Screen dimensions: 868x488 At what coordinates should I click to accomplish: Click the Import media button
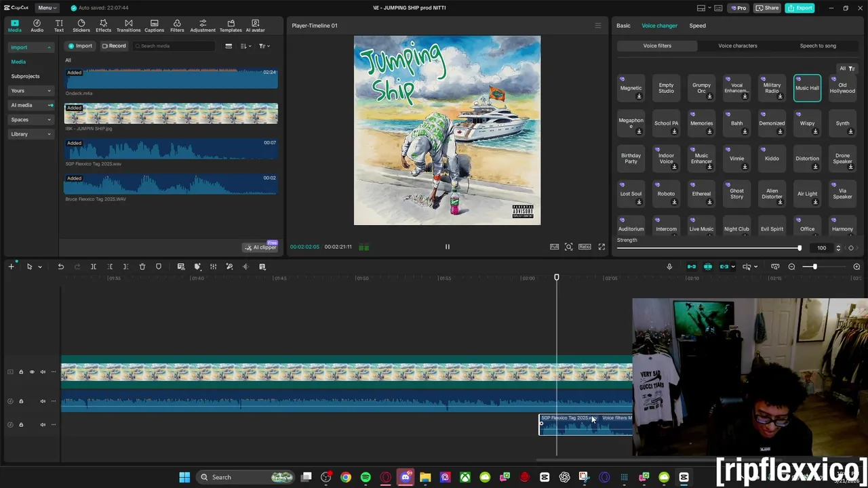[x=81, y=46]
